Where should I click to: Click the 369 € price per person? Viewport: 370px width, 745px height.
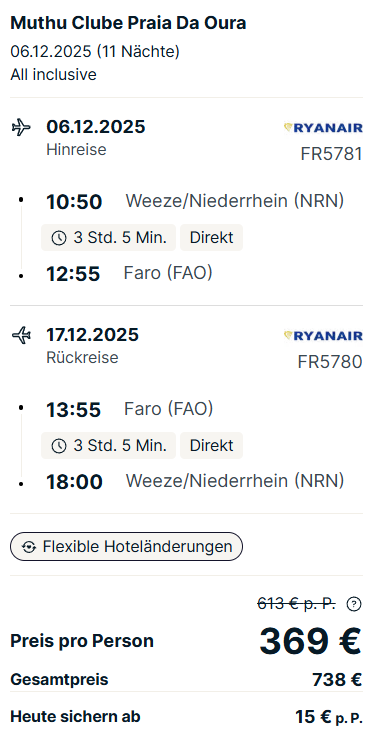coord(311,641)
